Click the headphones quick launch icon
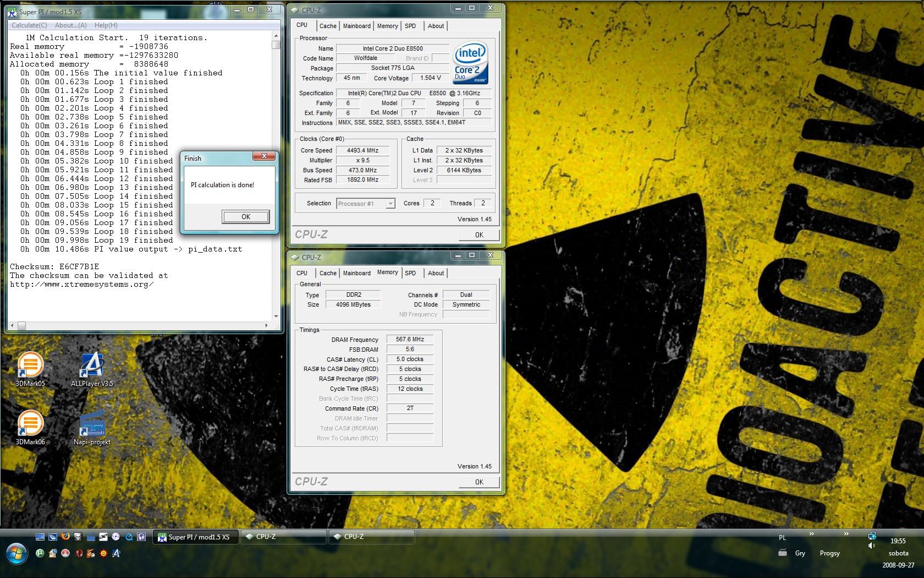This screenshot has width=924, height=578. 141,537
